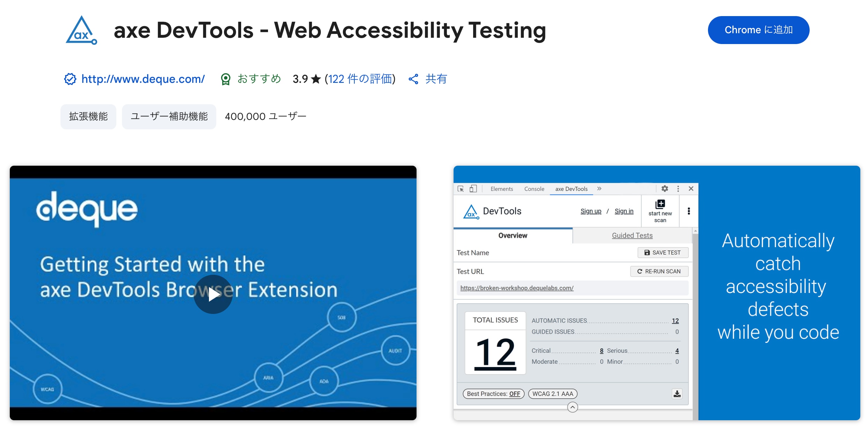Expand more DevTools tabs chevron
The image size is (868, 430).
tap(599, 189)
